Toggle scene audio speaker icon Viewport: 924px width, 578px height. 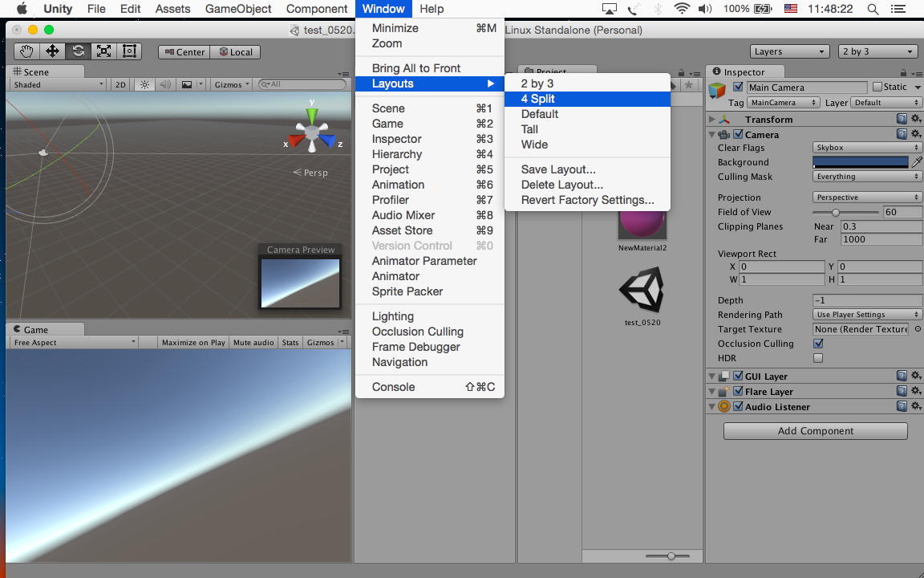click(x=165, y=84)
